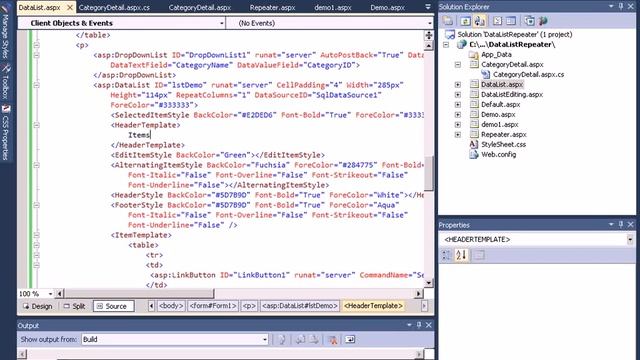Click the editor scroll down arrow
The width and height of the screenshot is (640, 360).
429,282
